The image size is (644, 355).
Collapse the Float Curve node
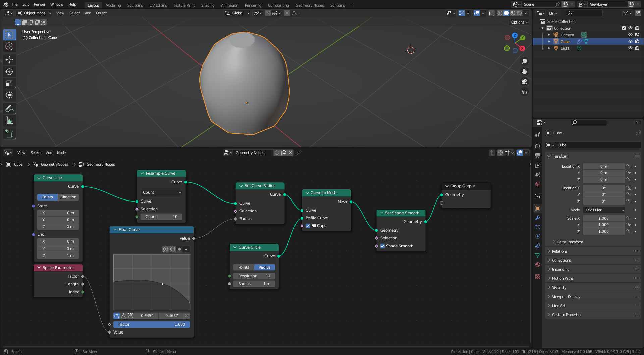coord(115,230)
